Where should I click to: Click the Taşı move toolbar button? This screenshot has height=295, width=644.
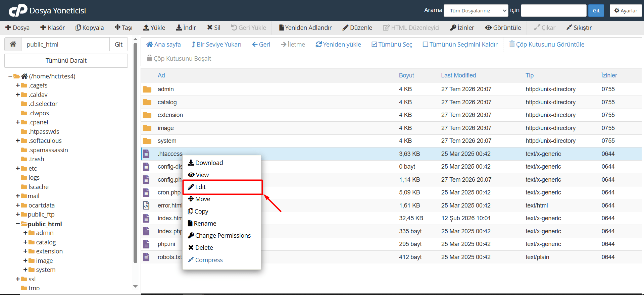click(123, 27)
